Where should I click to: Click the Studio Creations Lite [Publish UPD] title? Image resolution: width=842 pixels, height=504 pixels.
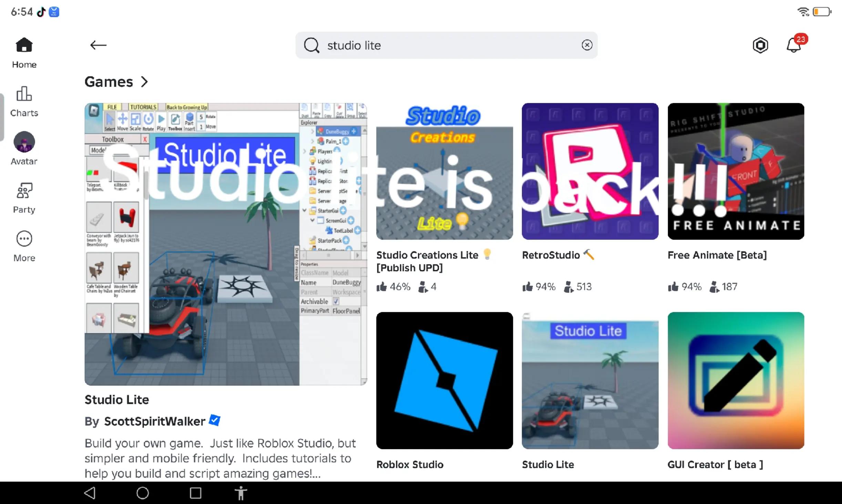tap(433, 261)
